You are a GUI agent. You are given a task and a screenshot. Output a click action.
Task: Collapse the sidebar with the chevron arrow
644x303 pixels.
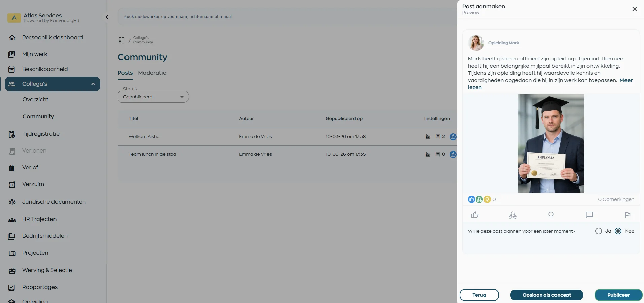click(x=107, y=17)
